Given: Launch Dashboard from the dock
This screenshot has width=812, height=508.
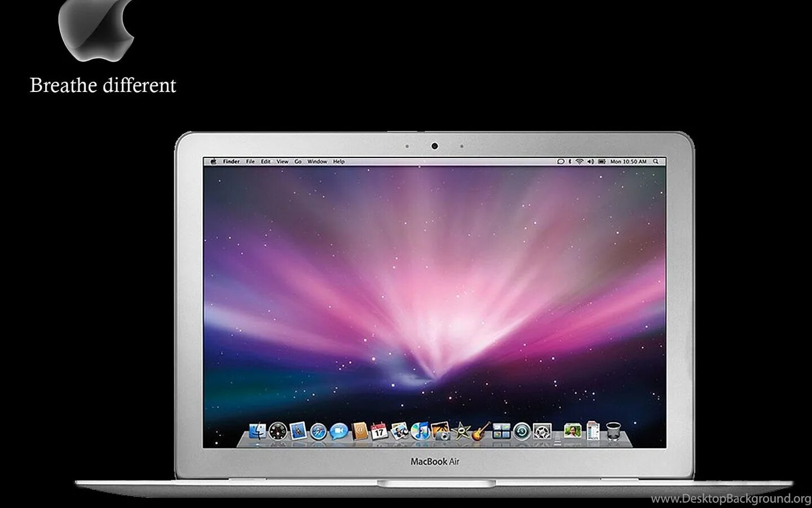Looking at the screenshot, I should tap(278, 432).
